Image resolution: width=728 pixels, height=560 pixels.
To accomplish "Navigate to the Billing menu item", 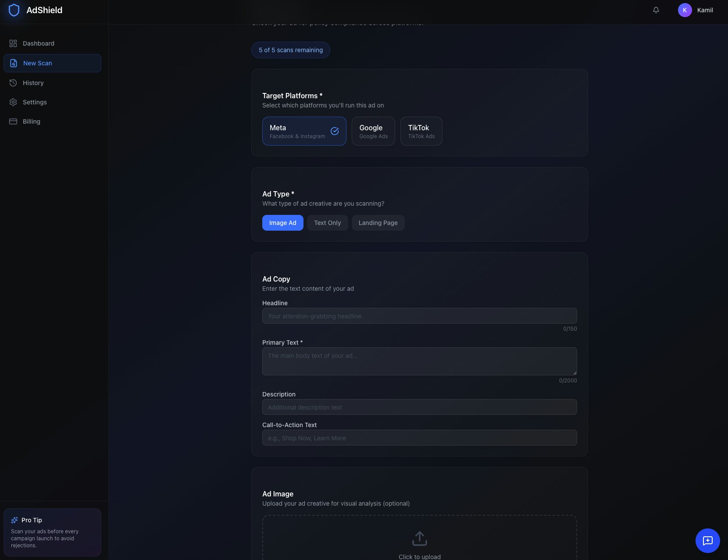I will (31, 121).
